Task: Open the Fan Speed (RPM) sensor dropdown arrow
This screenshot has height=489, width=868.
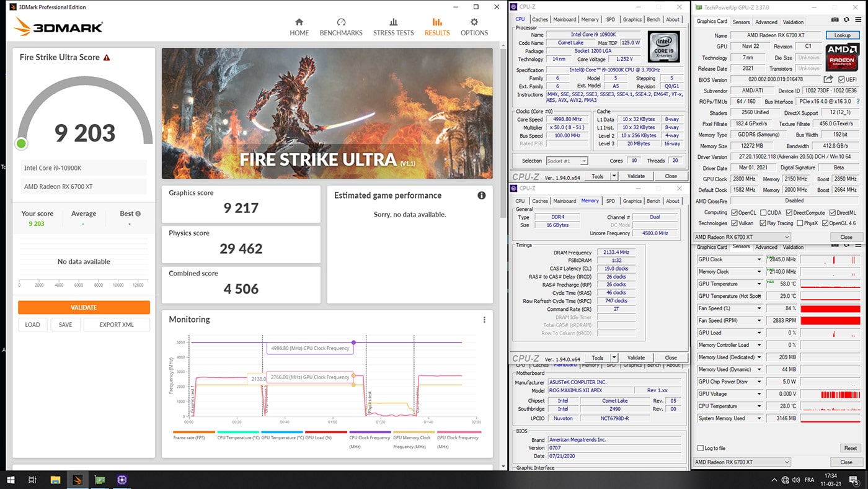Action: tap(759, 321)
